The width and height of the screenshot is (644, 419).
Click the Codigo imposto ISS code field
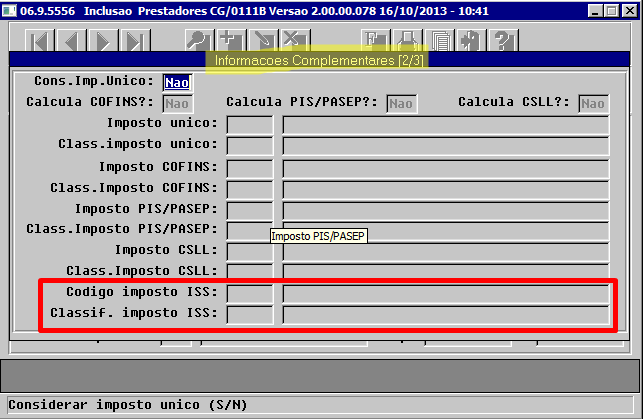pos(250,295)
